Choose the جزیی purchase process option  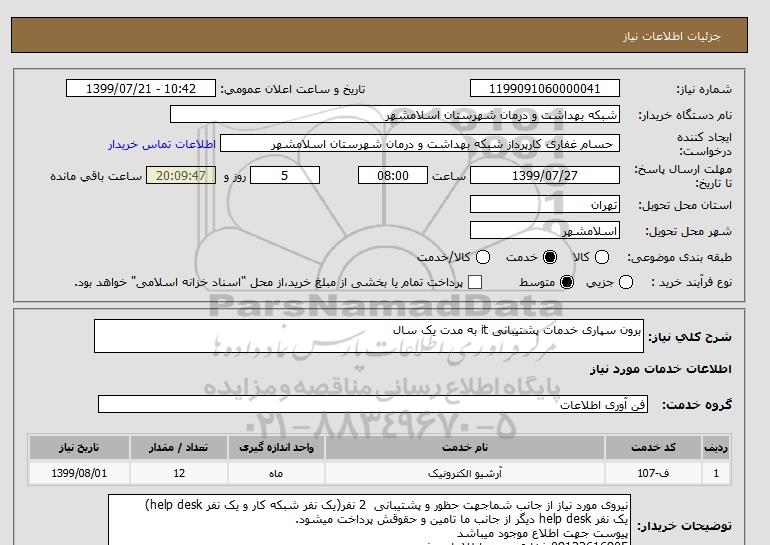[626, 282]
